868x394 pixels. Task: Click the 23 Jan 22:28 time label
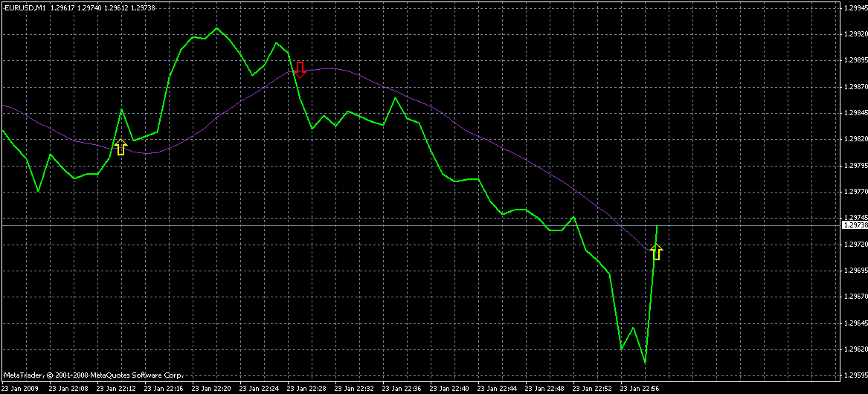coord(306,389)
